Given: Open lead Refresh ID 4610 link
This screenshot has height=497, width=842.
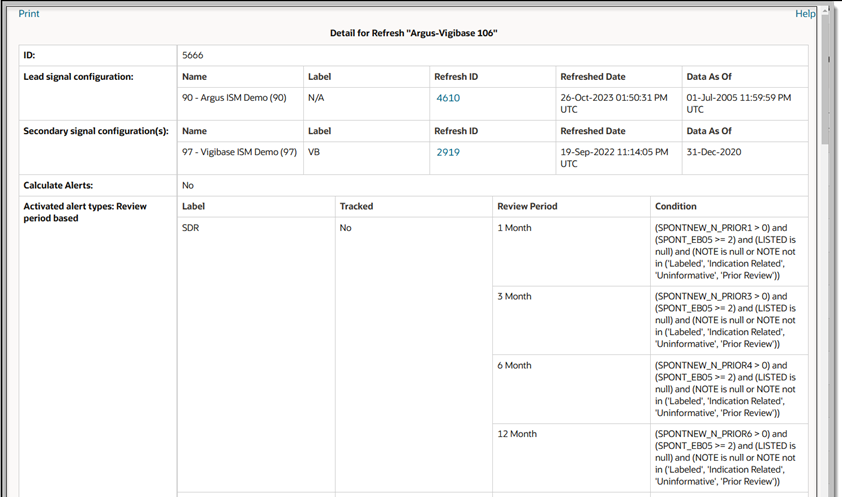Looking at the screenshot, I should click(448, 98).
